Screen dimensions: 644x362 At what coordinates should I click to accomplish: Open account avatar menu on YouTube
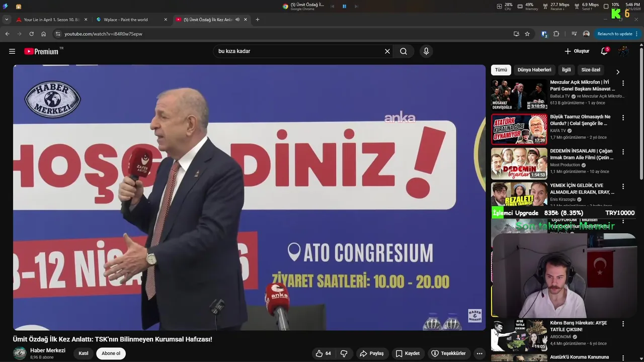(x=623, y=51)
